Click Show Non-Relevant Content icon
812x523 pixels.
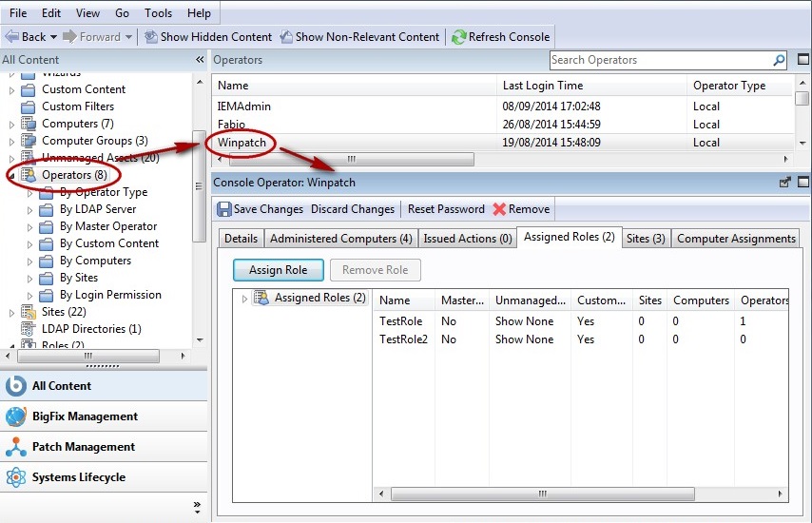point(286,37)
